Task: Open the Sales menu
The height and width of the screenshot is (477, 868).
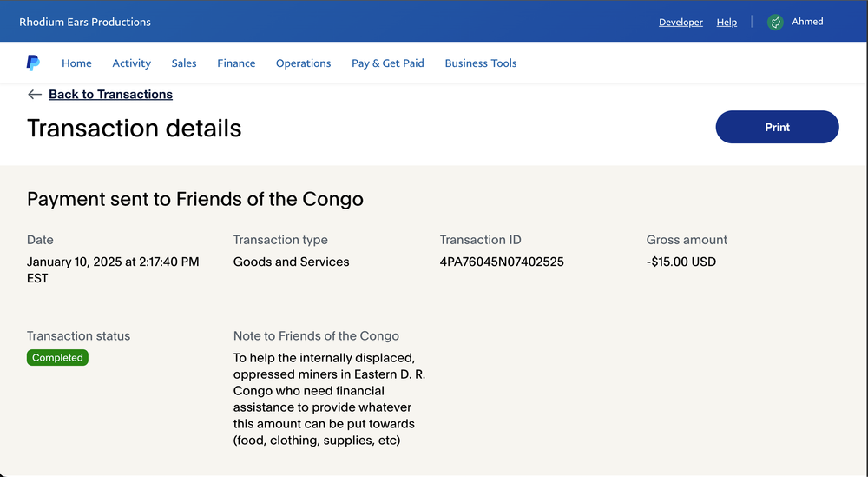Action: point(184,63)
